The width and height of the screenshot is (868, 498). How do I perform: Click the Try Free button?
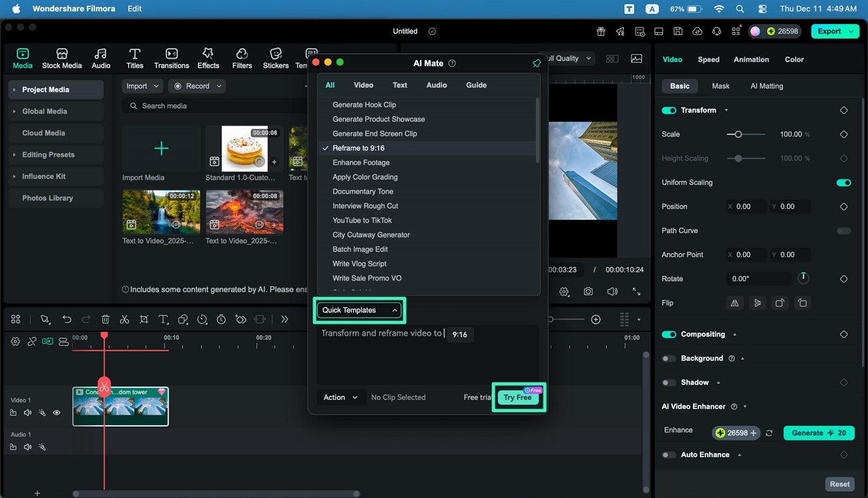[518, 397]
